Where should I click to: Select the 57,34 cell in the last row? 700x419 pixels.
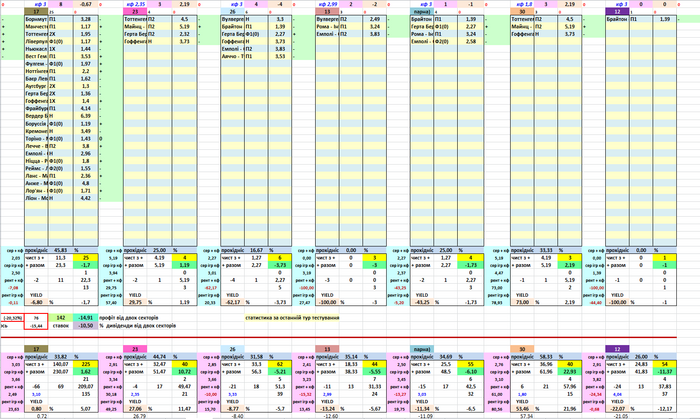pyautogui.click(x=522, y=416)
